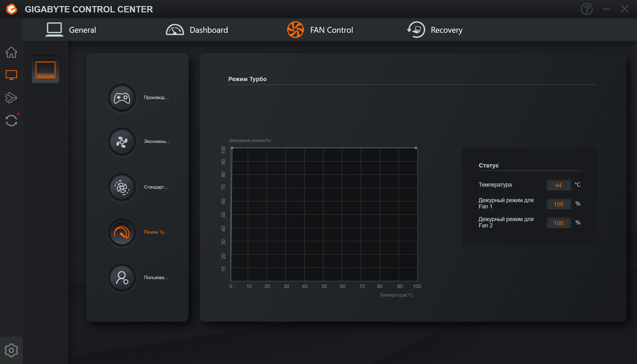Image resolution: width=637 pixels, height=364 pixels.
Task: Click the Fan 1 duty value field
Action: [x=558, y=204]
